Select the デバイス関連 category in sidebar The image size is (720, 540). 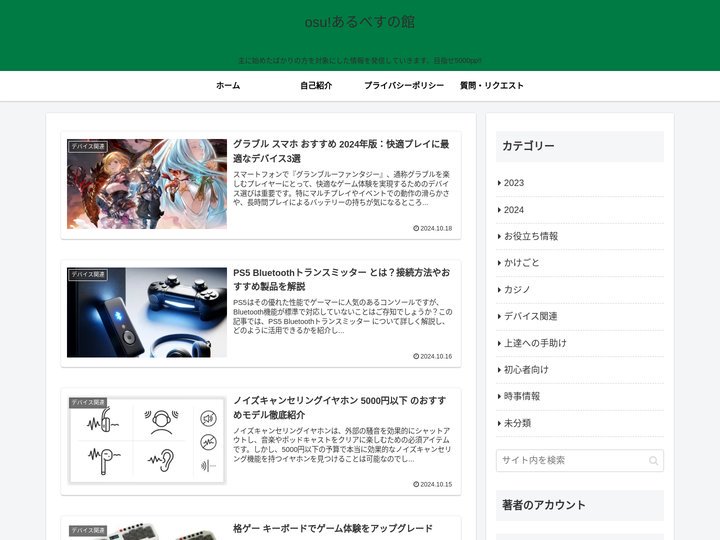click(x=580, y=316)
